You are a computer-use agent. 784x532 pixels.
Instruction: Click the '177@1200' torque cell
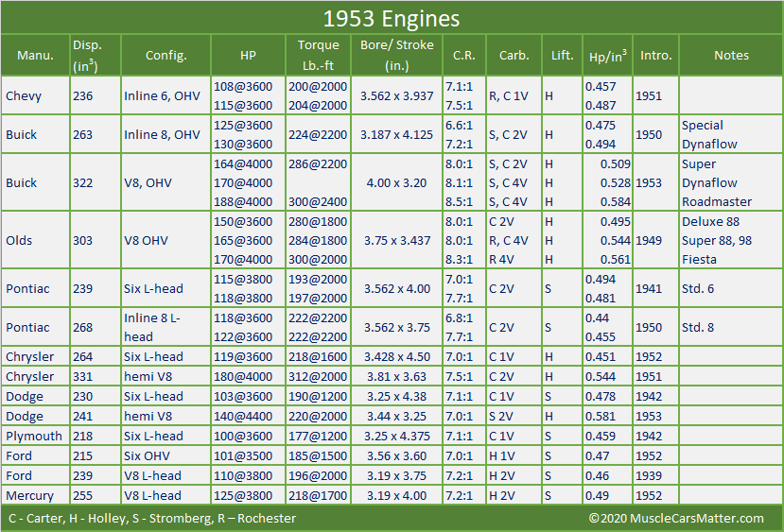pyautogui.click(x=318, y=437)
